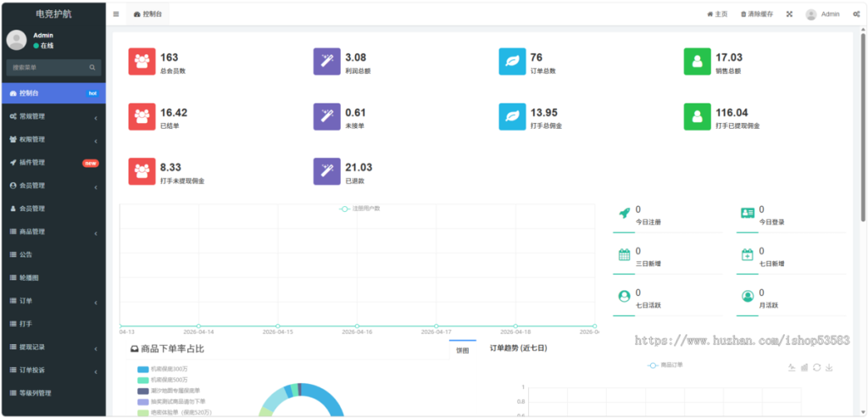Go to 主页 home link

click(x=717, y=14)
